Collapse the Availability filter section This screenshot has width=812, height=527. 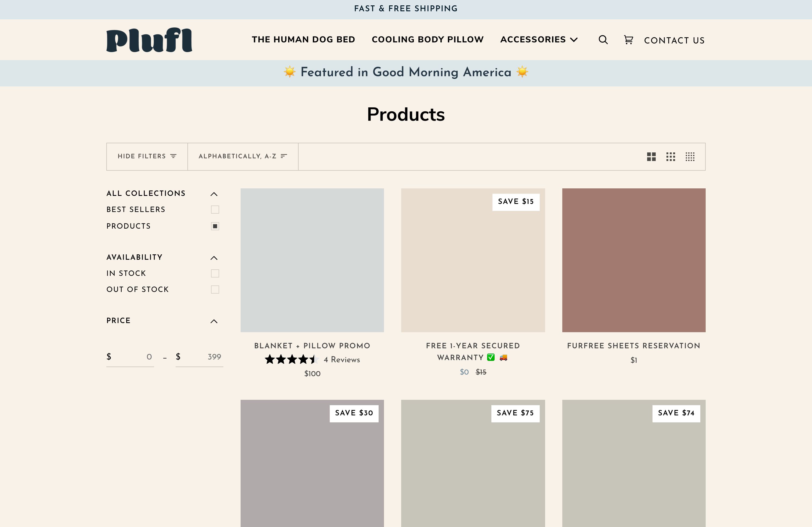tap(213, 258)
